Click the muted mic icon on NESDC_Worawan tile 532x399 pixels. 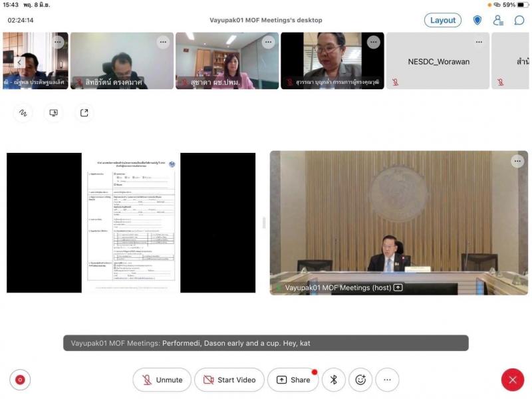pos(395,82)
